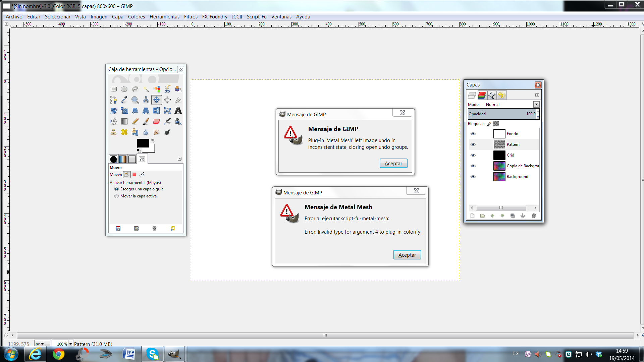Screen dimensions: 644x362
Task: Select the Scissors Select tool
Action: click(x=167, y=89)
